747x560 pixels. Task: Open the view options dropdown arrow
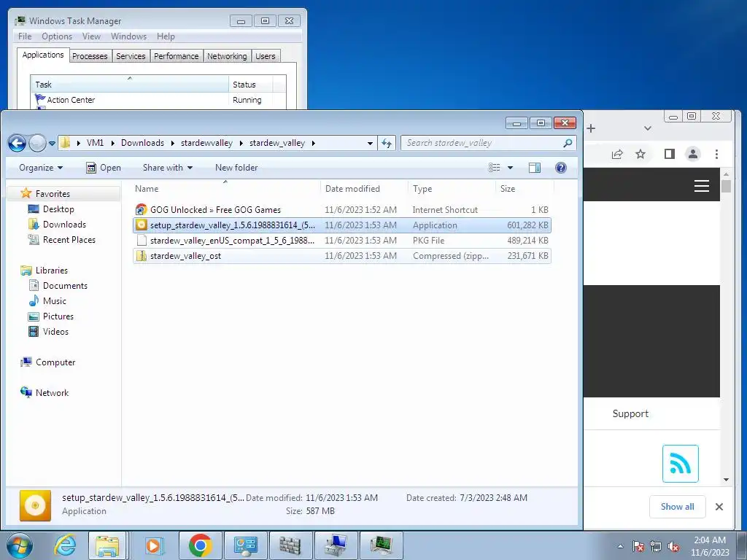click(510, 168)
